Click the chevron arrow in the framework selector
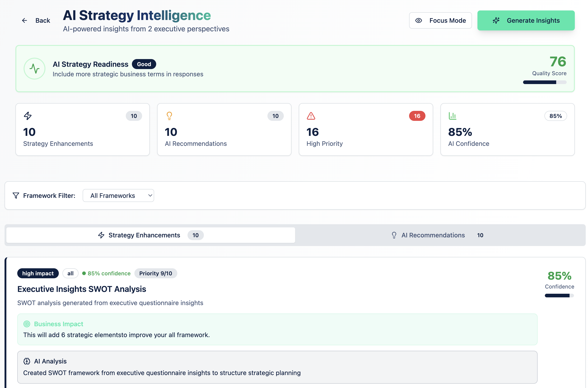The width and height of the screenshot is (588, 388). (x=150, y=196)
